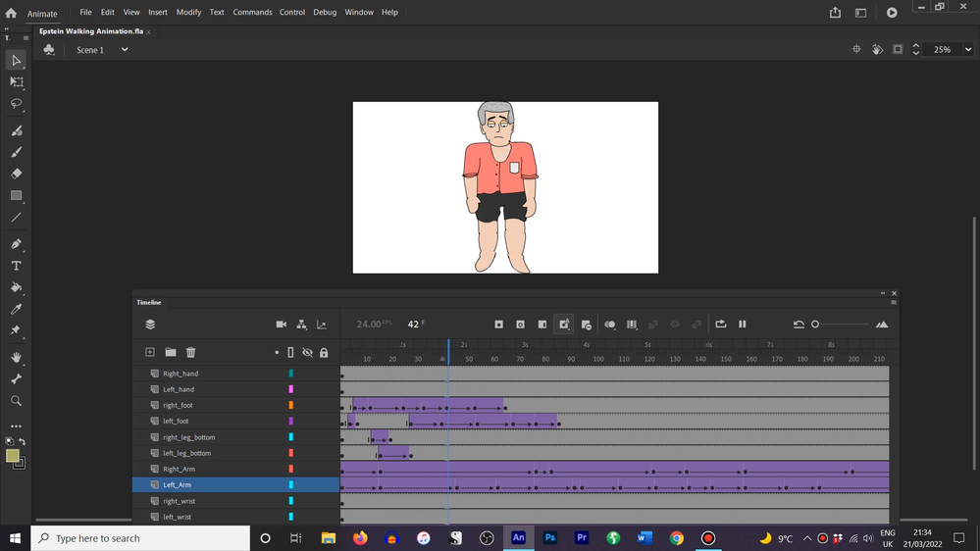This screenshot has height=551, width=980.
Task: Toggle show all layers as outlines
Action: 290,352
